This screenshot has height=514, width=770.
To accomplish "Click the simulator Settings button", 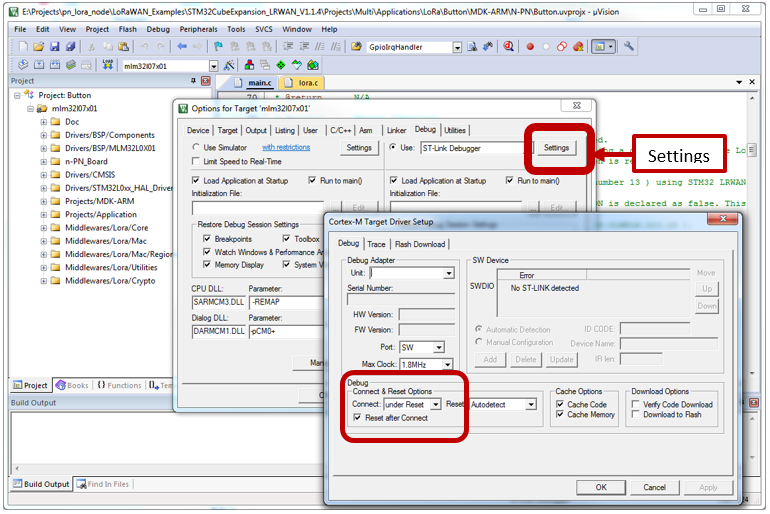I will pos(359,148).
